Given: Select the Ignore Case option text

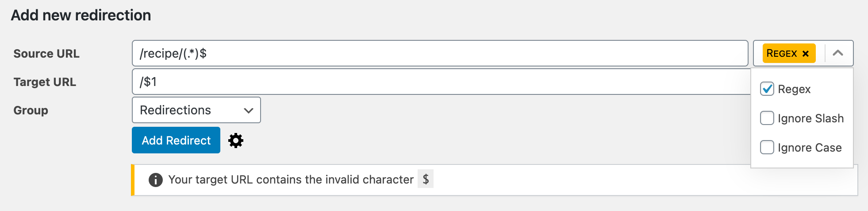Looking at the screenshot, I should pos(810,148).
